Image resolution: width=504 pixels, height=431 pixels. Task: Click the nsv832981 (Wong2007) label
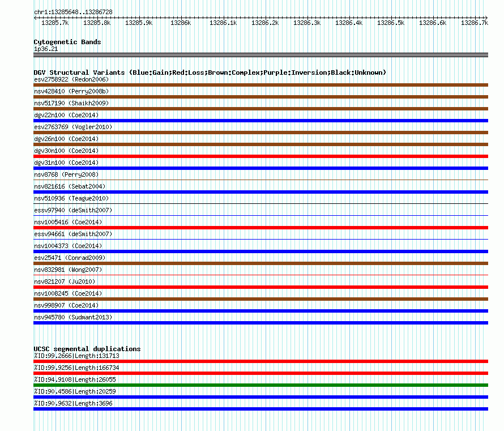pos(68,270)
